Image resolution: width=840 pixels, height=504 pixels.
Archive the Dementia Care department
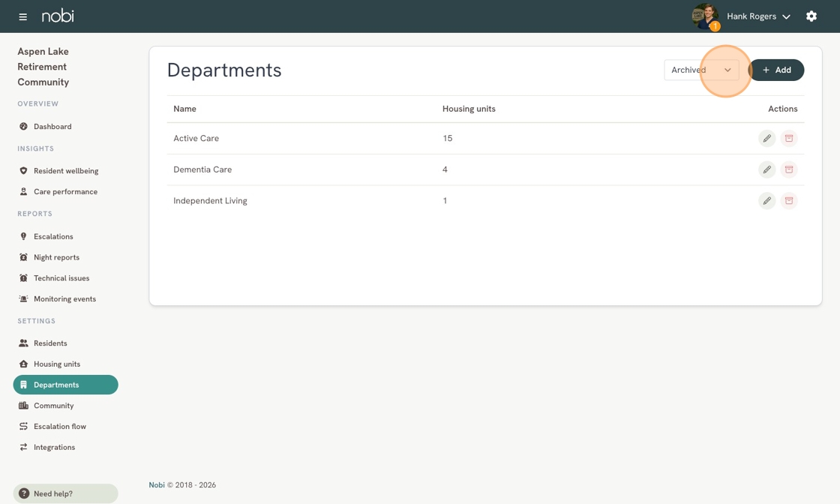point(788,169)
